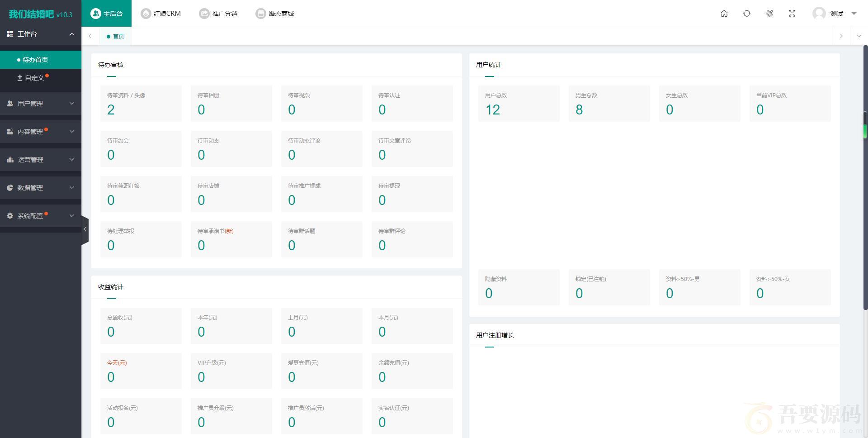This screenshot has height=438, width=868.
Task: Click the 锁定(已注销) card
Action: 609,287
